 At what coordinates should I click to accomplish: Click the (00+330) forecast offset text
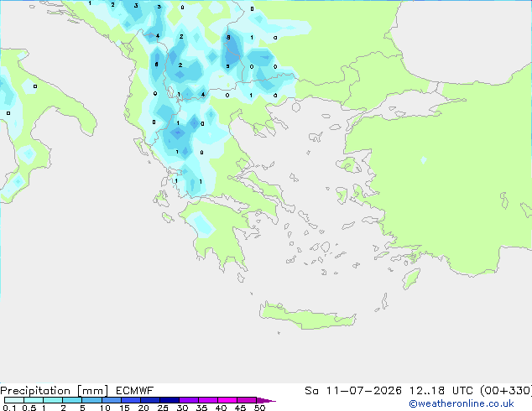(x=506, y=391)
